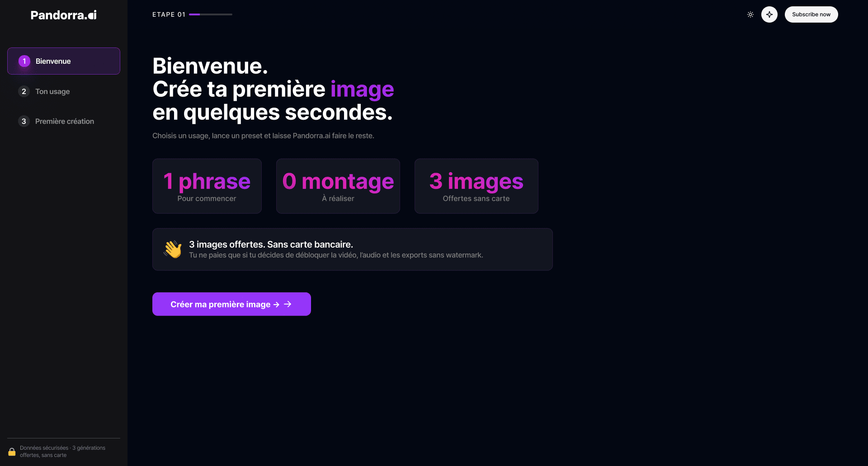Open the Première création step
Viewport: 868px width, 466px height.
64,121
